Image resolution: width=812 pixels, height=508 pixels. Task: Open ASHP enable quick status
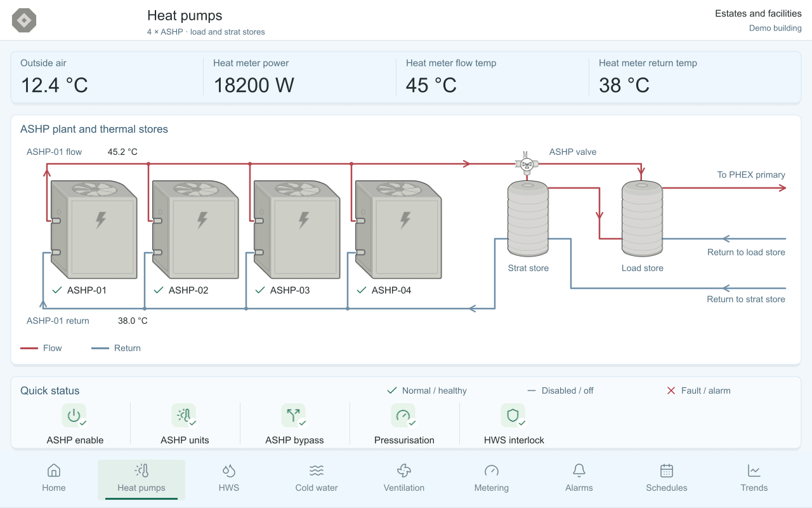tap(75, 424)
